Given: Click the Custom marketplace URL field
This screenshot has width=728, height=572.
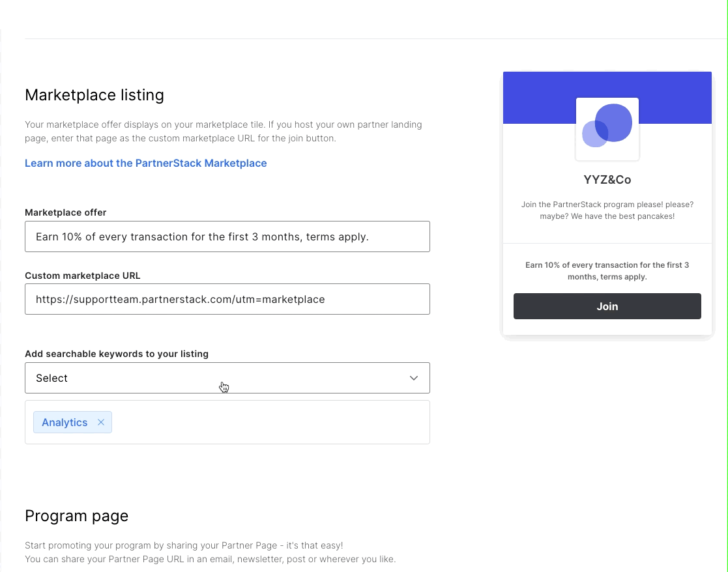Looking at the screenshot, I should tap(227, 299).
